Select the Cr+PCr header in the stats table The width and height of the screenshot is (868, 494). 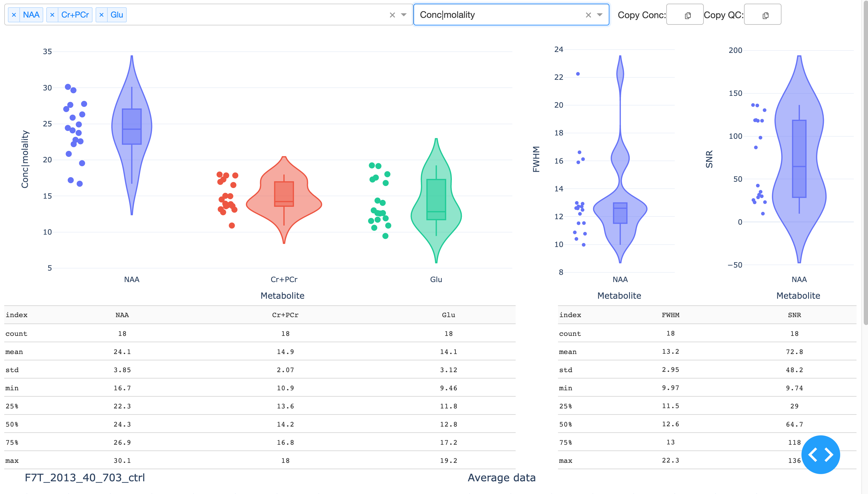[285, 315]
